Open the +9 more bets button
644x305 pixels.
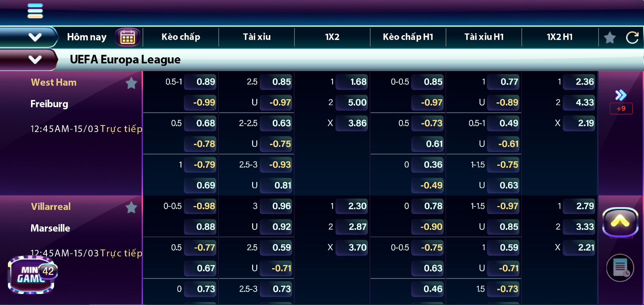[621, 109]
